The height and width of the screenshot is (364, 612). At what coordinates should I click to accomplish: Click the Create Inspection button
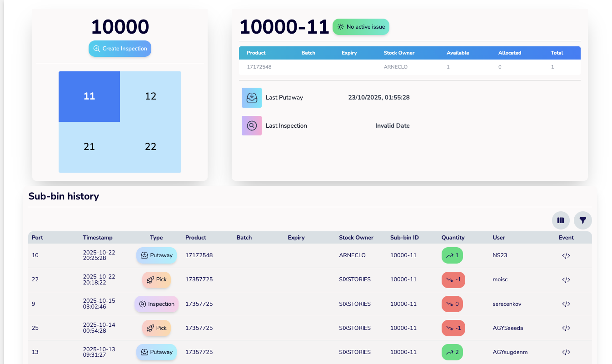[x=120, y=49]
